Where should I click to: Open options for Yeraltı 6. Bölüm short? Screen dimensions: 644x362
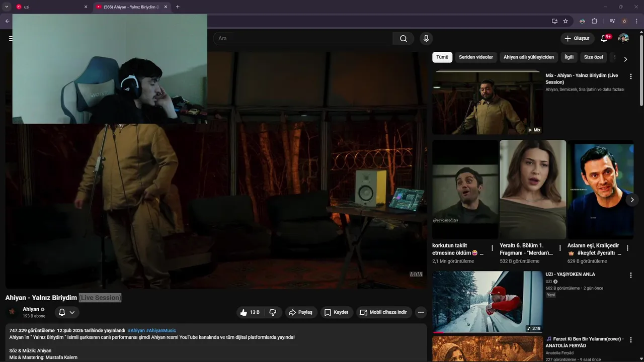click(559, 248)
